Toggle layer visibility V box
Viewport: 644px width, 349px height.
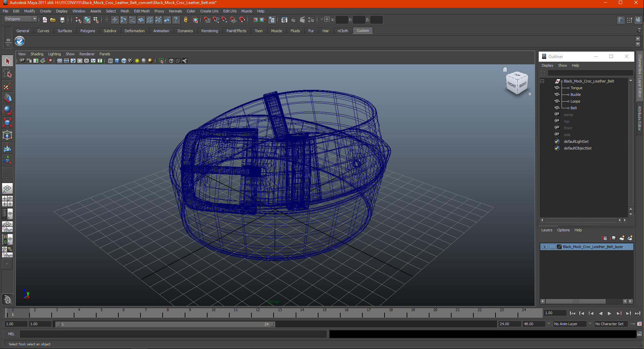point(544,247)
